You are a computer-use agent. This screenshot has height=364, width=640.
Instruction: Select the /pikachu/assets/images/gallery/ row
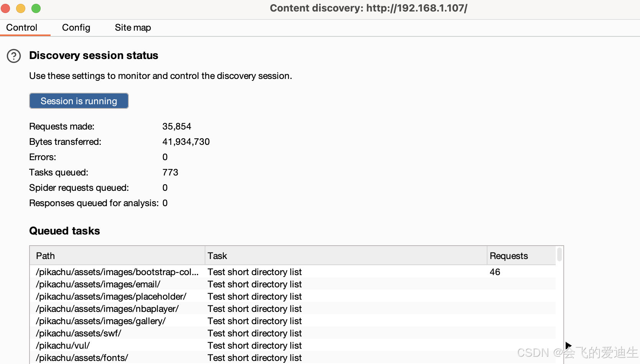293,321
